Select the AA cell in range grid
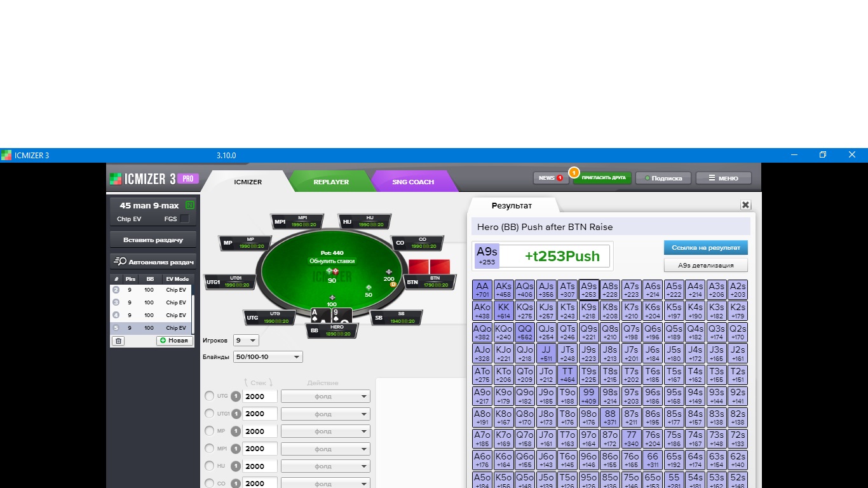Viewport: 868px width, 488px height. tap(482, 290)
